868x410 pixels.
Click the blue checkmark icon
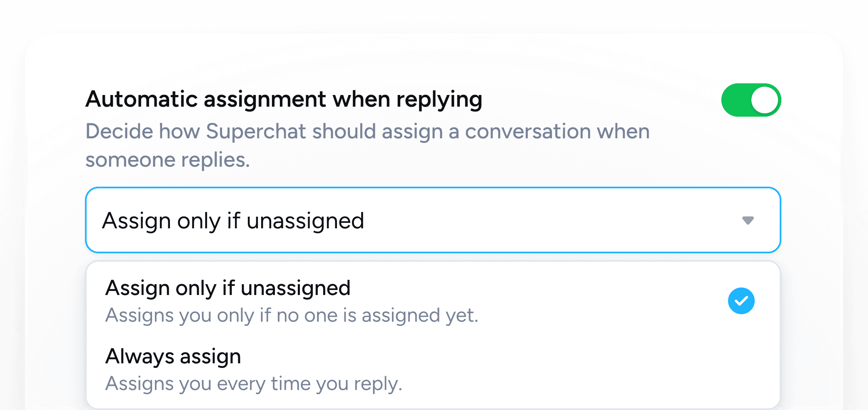tap(741, 301)
